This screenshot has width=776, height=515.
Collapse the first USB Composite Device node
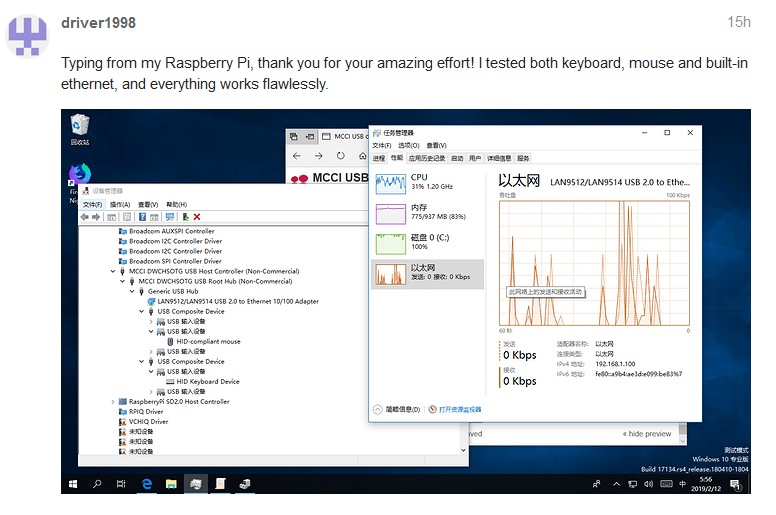tap(142, 312)
